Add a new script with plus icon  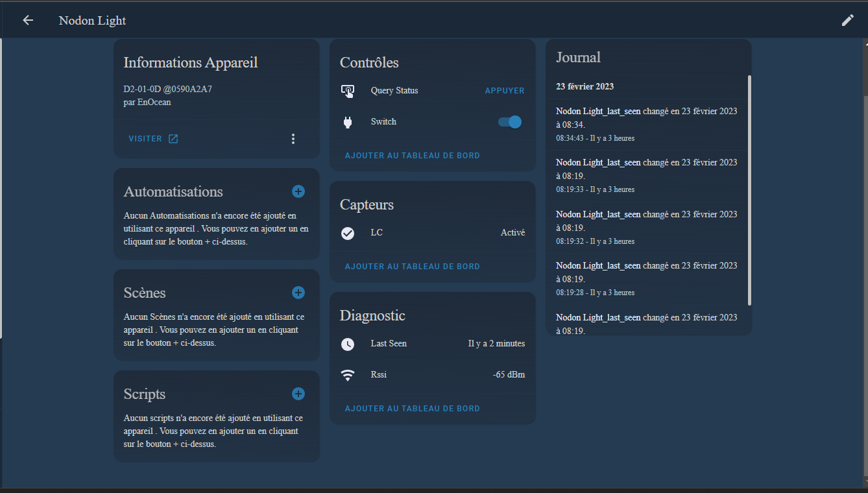[298, 394]
